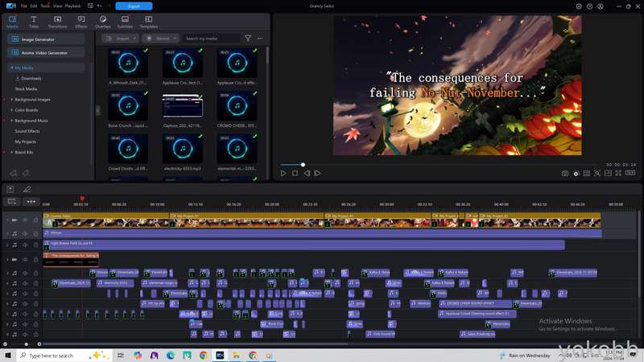Open Anime Video Generator
This screenshot has height=362, width=644.
click(46, 52)
